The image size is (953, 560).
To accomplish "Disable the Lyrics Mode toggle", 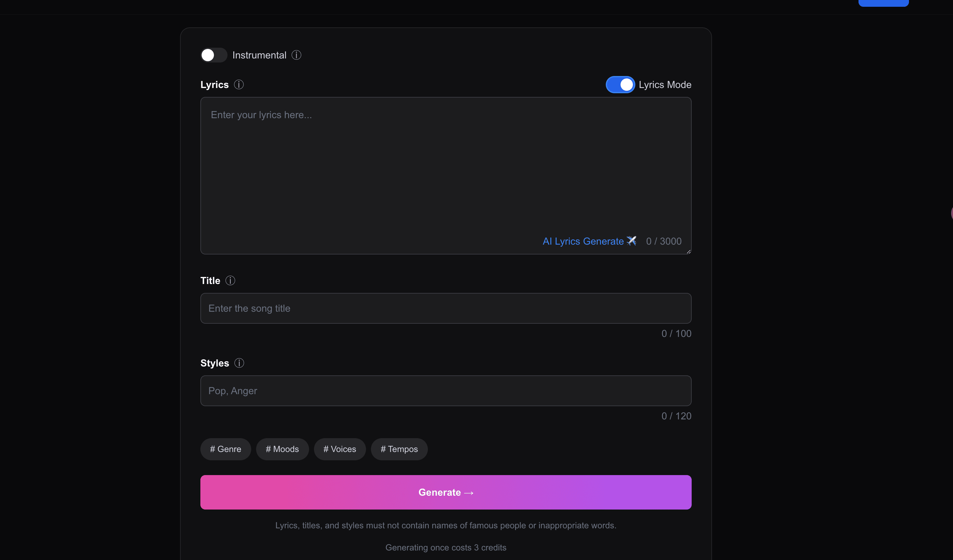I will pos(620,85).
